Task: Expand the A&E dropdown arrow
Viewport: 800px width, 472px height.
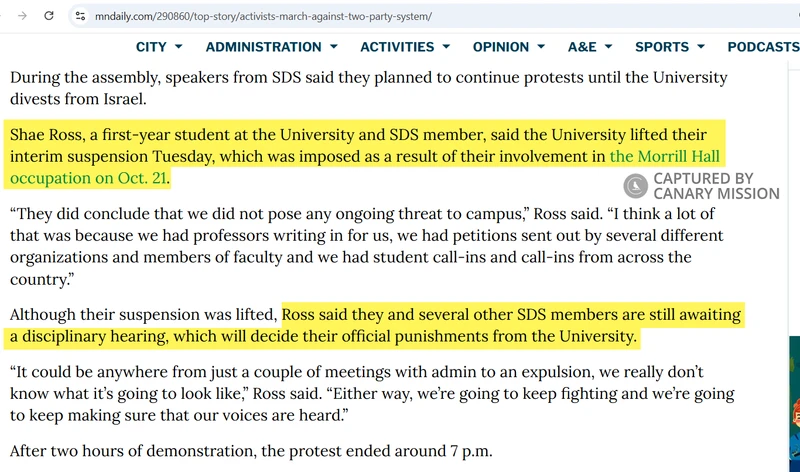Action: (x=608, y=46)
